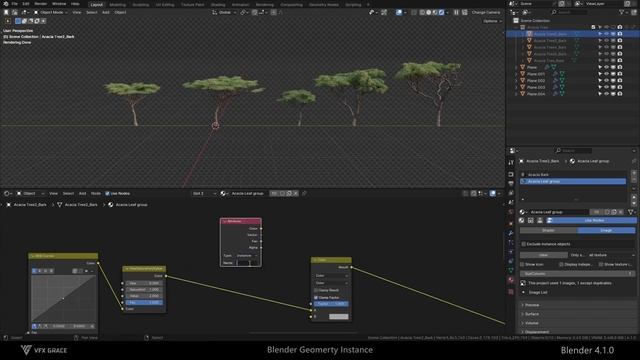Open the Output properties tab icon
Viewport: 640px width, 360px height.
point(511,184)
